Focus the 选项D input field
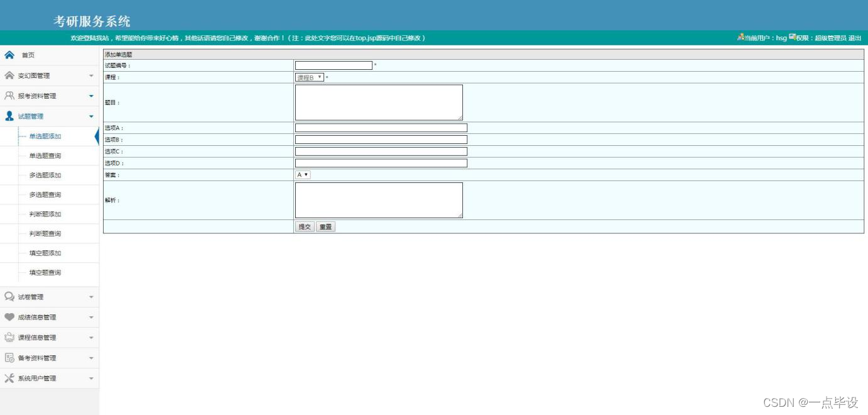The image size is (868, 415). [381, 163]
